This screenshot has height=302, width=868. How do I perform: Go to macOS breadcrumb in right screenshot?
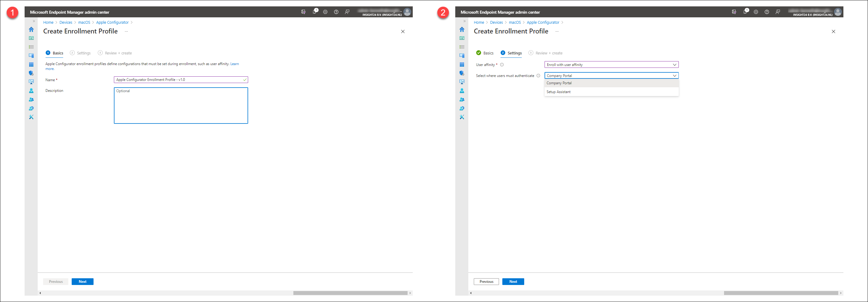pyautogui.click(x=515, y=23)
